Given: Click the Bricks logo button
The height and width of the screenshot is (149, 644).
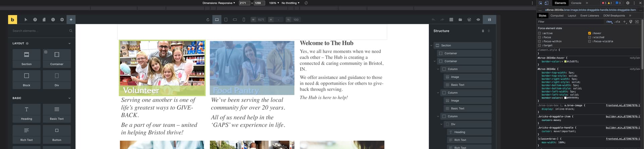Looking at the screenshot, I should (12, 19).
